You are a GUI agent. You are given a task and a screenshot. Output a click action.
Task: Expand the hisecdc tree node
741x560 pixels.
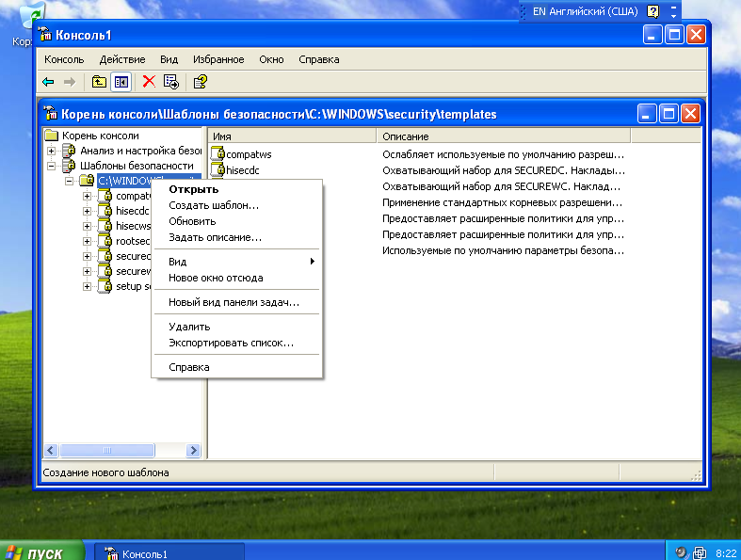click(87, 211)
